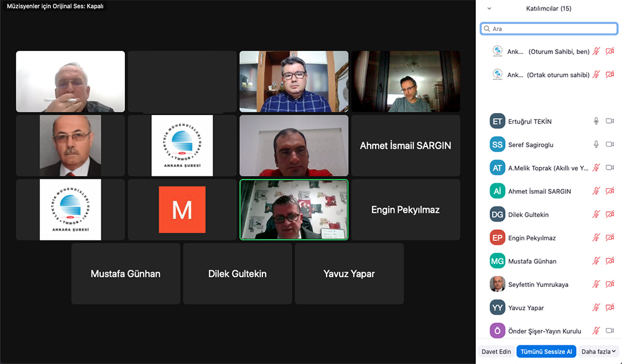
Task: Toggle Seref Sagiroglu's microphone
Action: [x=596, y=145]
